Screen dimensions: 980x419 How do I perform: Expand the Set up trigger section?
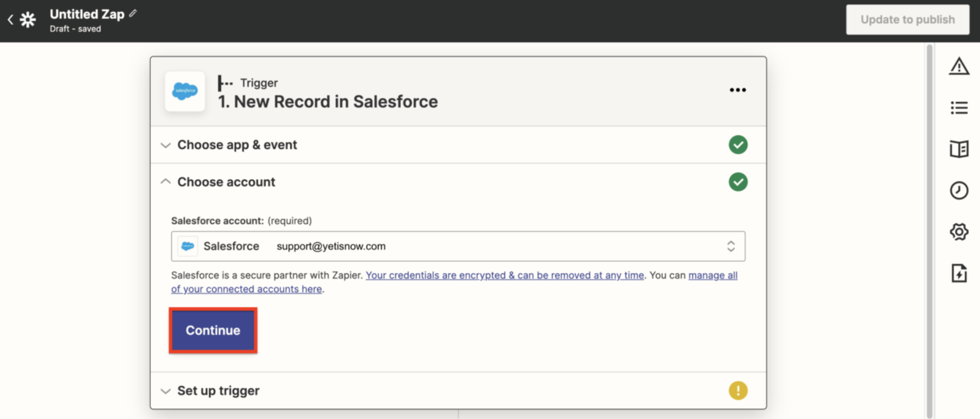(458, 391)
